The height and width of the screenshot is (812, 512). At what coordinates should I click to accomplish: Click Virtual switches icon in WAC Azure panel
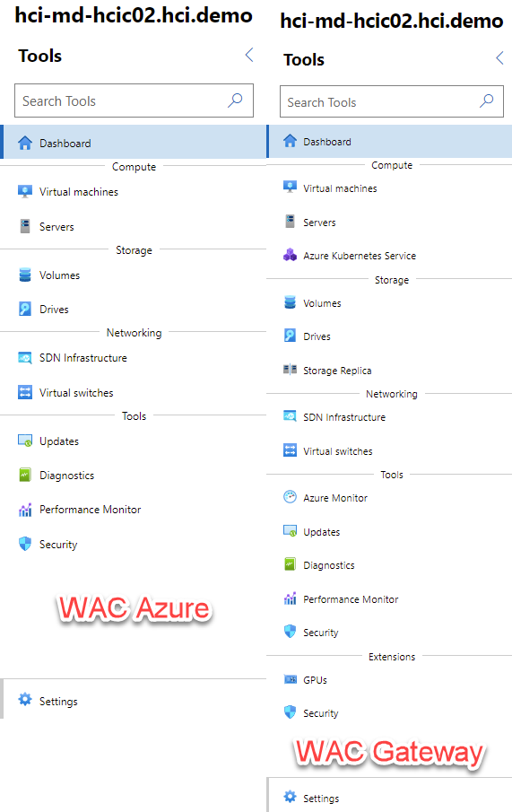(25, 392)
